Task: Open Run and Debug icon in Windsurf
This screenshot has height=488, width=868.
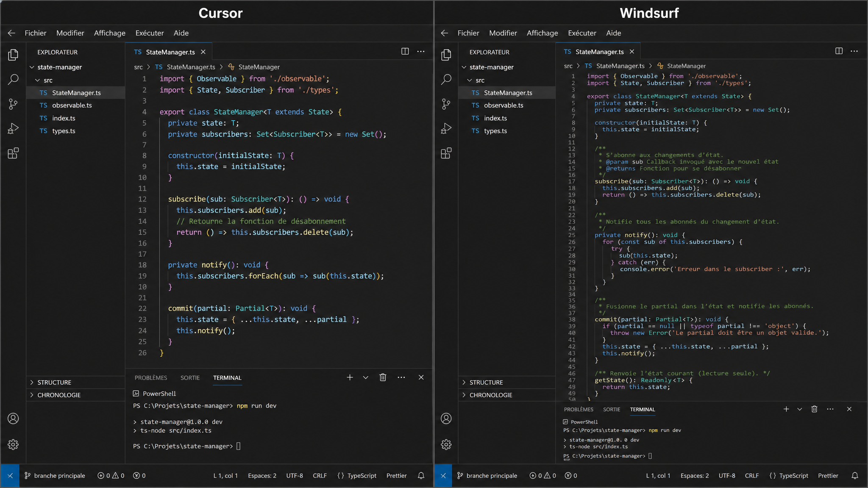Action: [446, 128]
